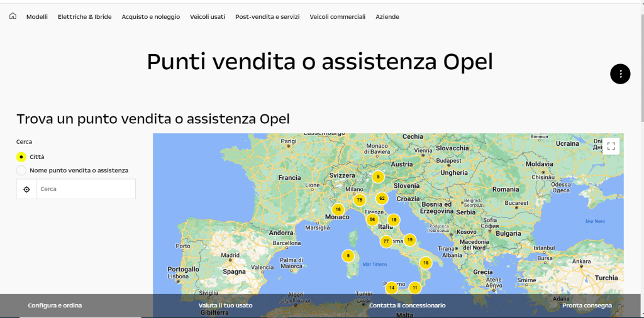Select the Città radio option
Screen dimensions: 644x318
click(x=21, y=156)
